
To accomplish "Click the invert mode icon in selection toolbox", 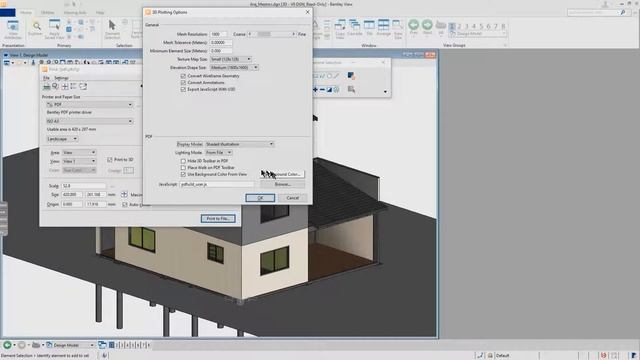I will pyautogui.click(x=329, y=89).
